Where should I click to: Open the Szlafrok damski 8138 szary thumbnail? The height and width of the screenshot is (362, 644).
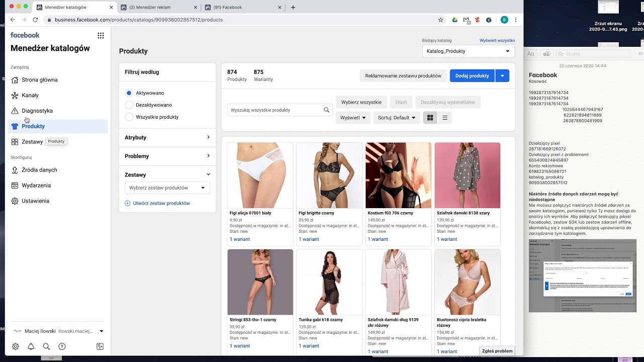click(467, 175)
